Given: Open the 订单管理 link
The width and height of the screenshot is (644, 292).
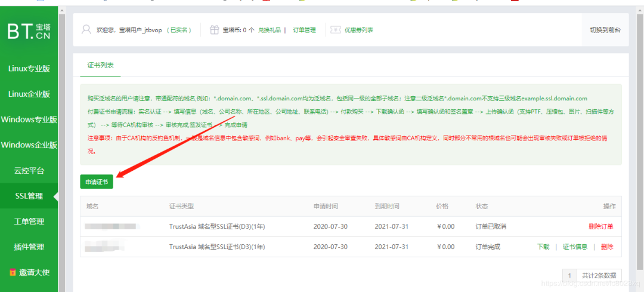Looking at the screenshot, I should click(304, 30).
